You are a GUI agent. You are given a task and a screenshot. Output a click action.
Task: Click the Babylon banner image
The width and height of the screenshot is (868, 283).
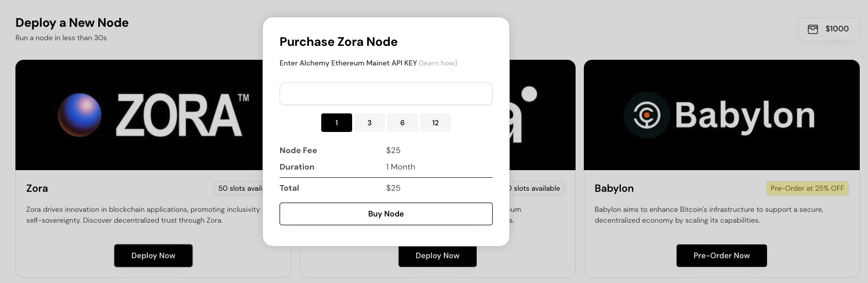click(x=722, y=115)
